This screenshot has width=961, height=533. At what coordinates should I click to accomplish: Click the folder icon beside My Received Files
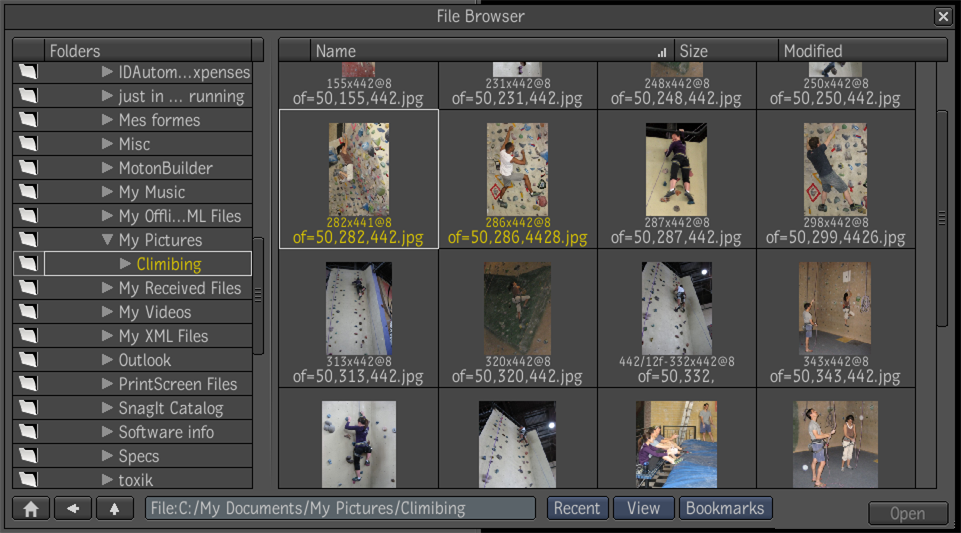coord(28,287)
